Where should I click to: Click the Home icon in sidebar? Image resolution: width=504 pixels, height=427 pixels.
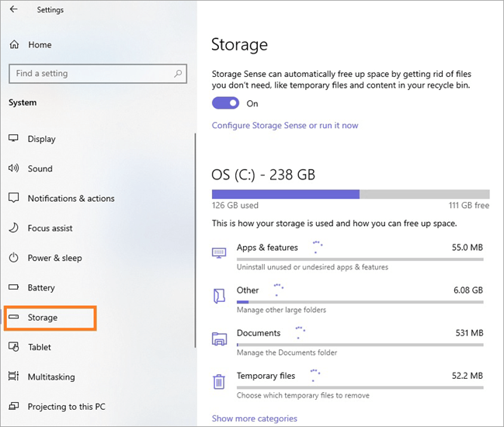14,45
